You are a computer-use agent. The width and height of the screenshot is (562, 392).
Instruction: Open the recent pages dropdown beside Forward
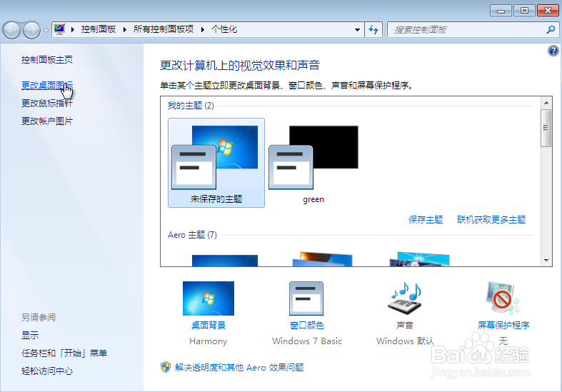pyautogui.click(x=46, y=31)
